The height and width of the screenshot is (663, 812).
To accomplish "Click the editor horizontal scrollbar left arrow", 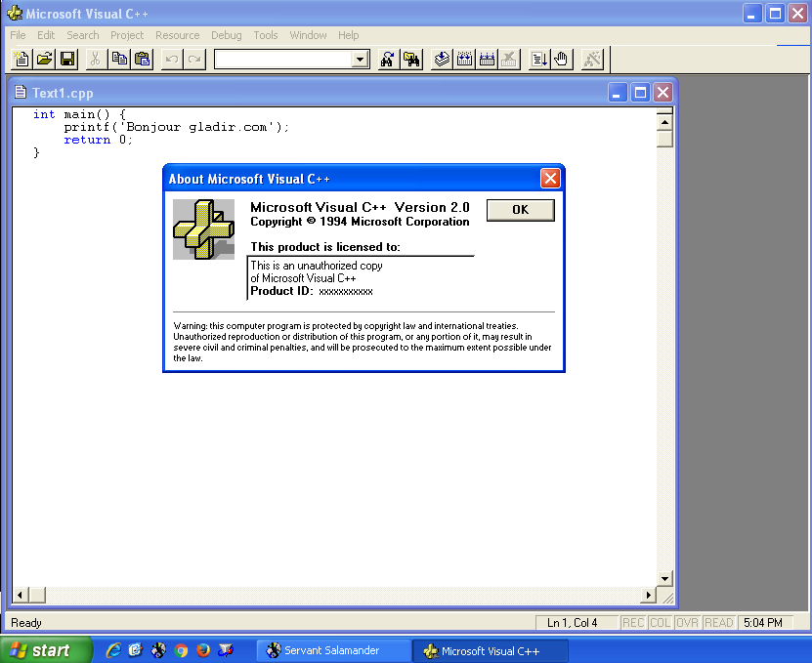I will [20, 596].
